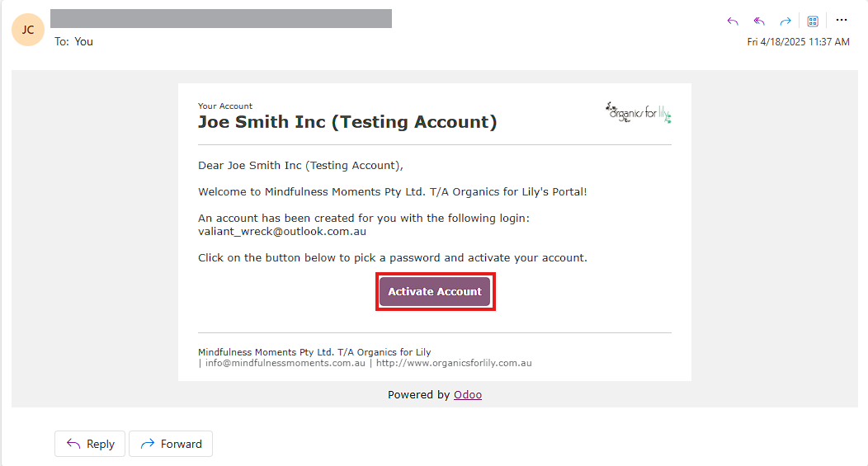This screenshot has height=466, width=868.
Task: Click the Activate Account button
Action: point(435,292)
